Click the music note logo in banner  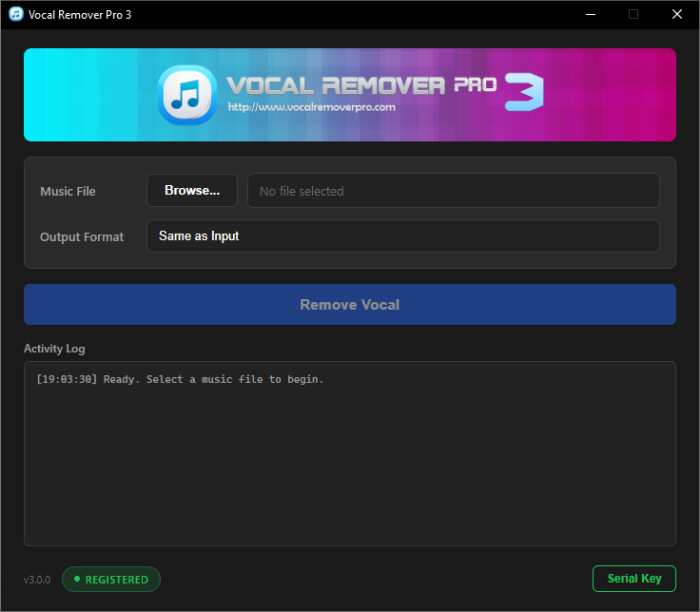[188, 95]
